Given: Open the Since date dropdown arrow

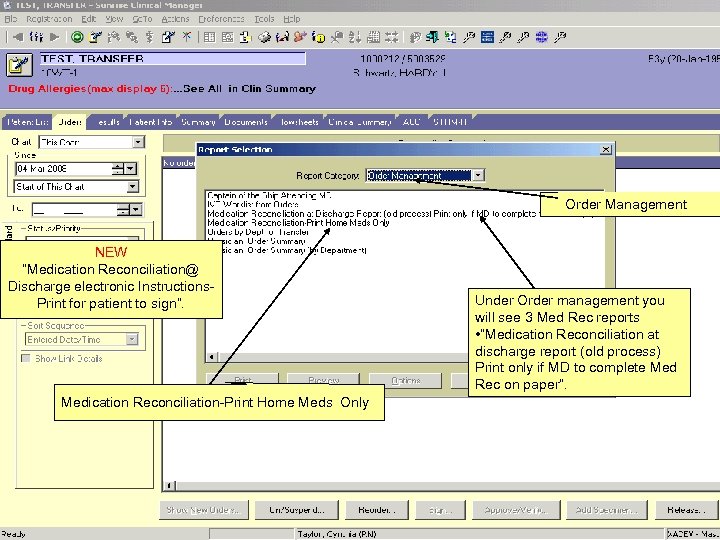Looking at the screenshot, I should click(x=131, y=169).
